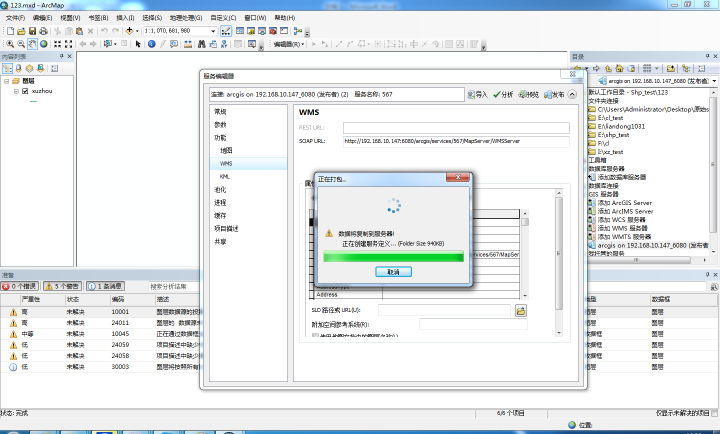The height and width of the screenshot is (434, 720).
Task: Click the browse folder icon beside SLD URL
Action: click(x=521, y=311)
